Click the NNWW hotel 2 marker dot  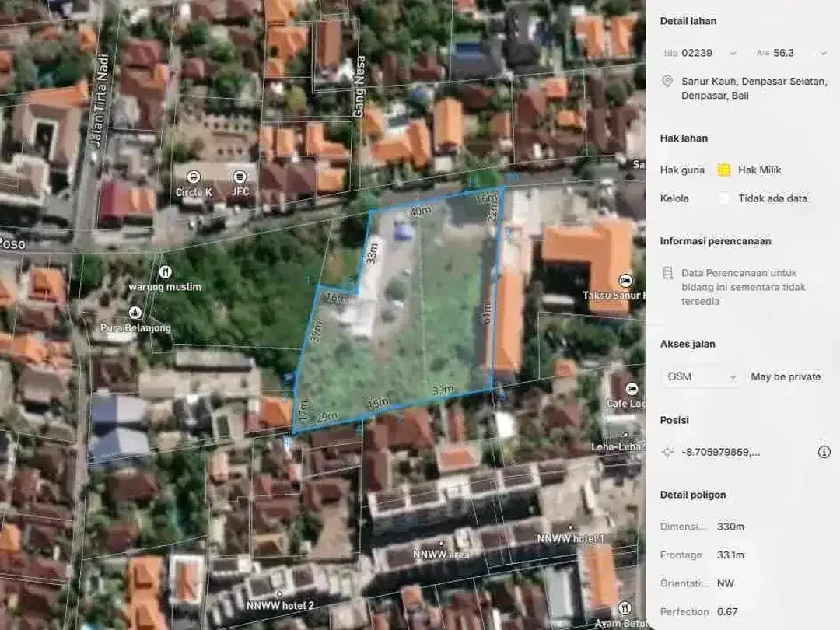279,593
